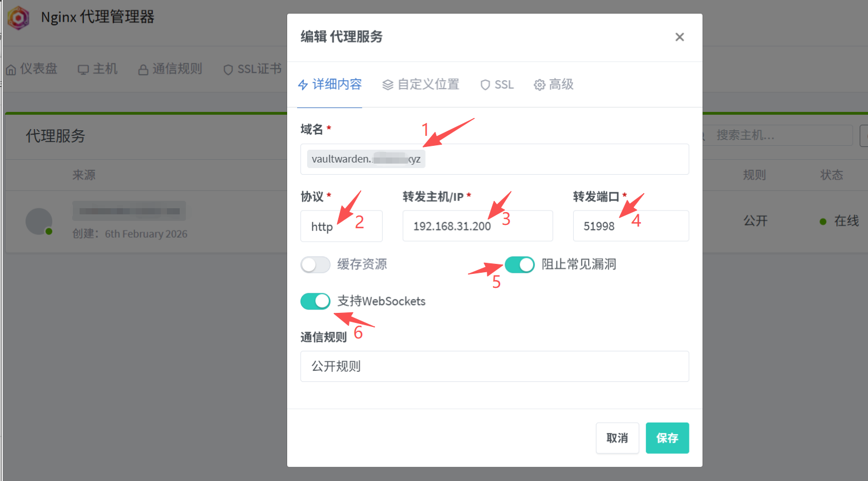Click the proxy host avatar in table row
The width and height of the screenshot is (868, 481).
pos(39,222)
